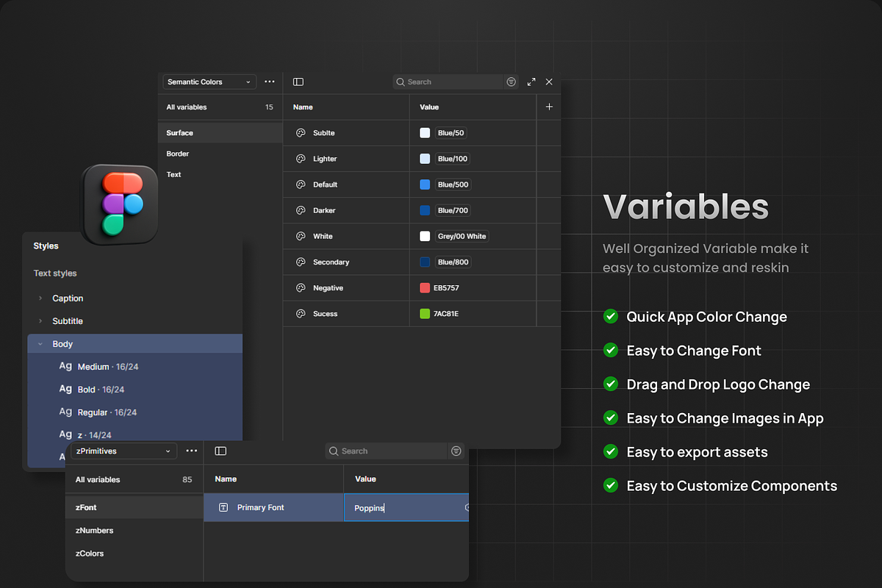The image size is (882, 588).
Task: Click the Blue/800 alias chip
Action: pos(453,262)
